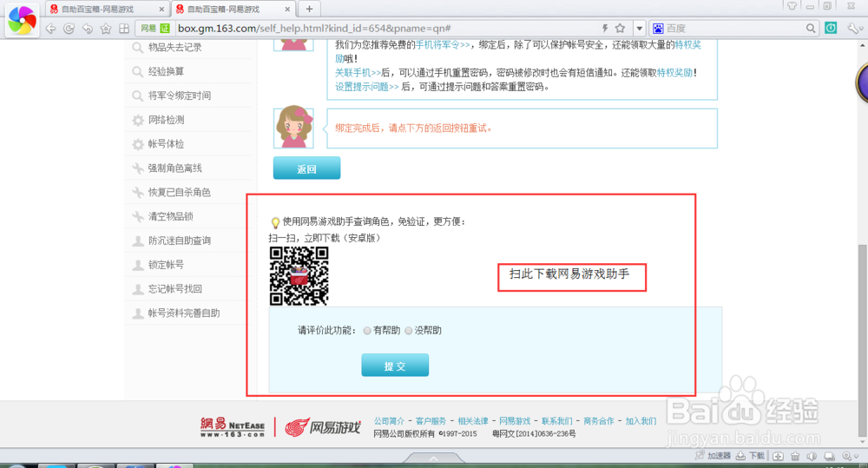Follow the 设置提示问题>> link

coord(366,87)
